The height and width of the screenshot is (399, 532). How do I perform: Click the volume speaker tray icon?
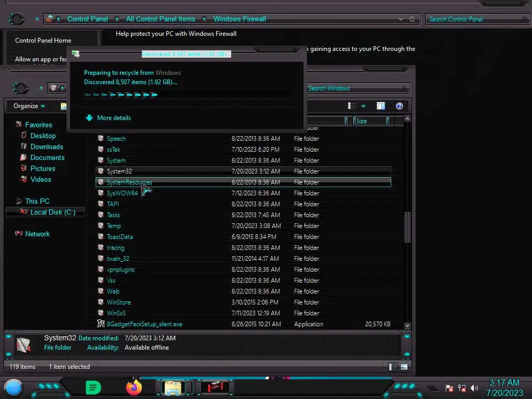point(474,388)
